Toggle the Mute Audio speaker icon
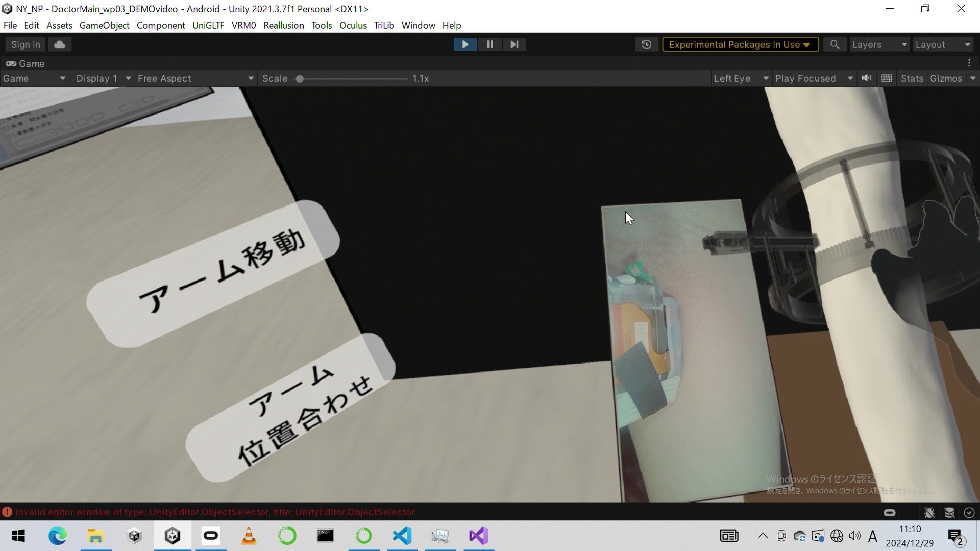 (866, 78)
